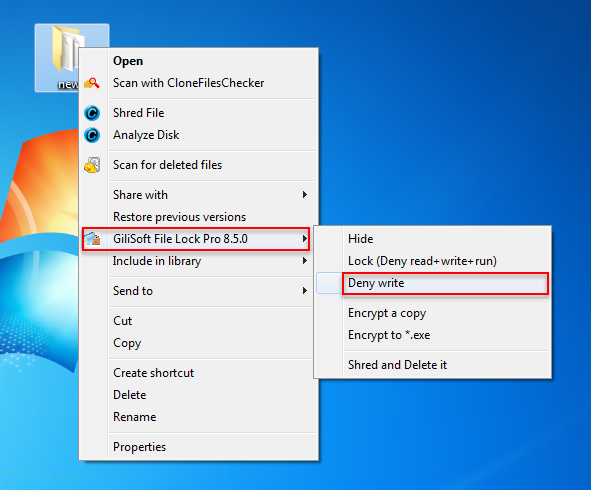Expand the Share with submenu arrow

tap(305, 195)
